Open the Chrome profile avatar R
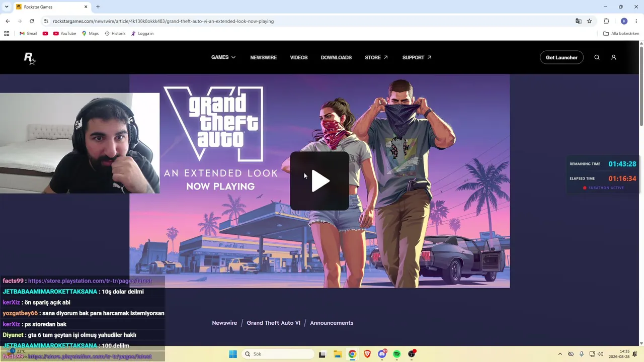This screenshot has width=644, height=362. click(x=624, y=21)
